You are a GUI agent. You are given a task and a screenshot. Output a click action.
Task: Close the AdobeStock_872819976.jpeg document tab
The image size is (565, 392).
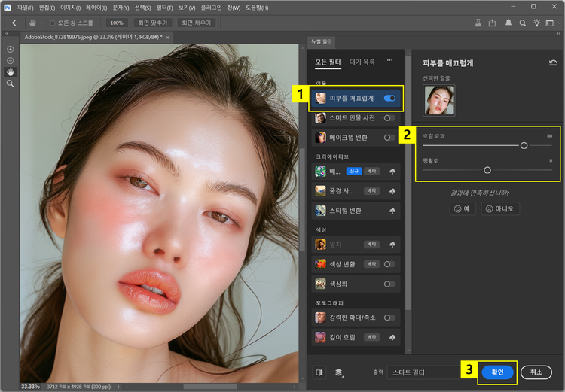tap(167, 38)
